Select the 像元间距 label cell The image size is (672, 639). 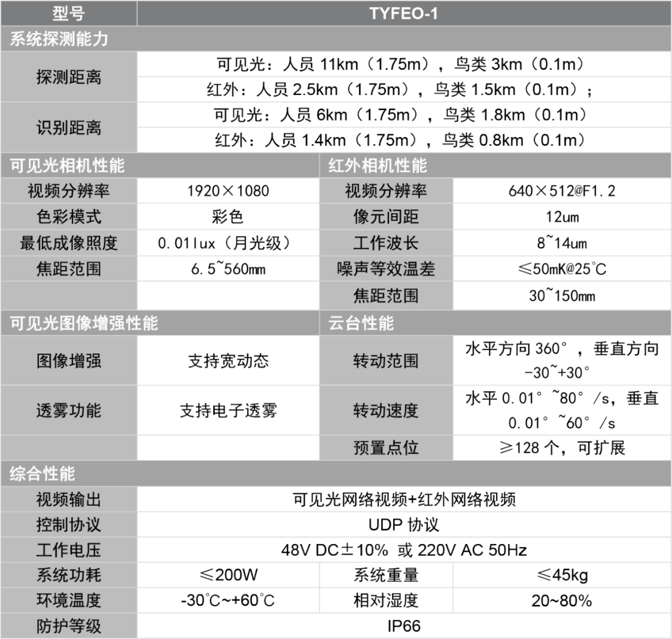386,217
